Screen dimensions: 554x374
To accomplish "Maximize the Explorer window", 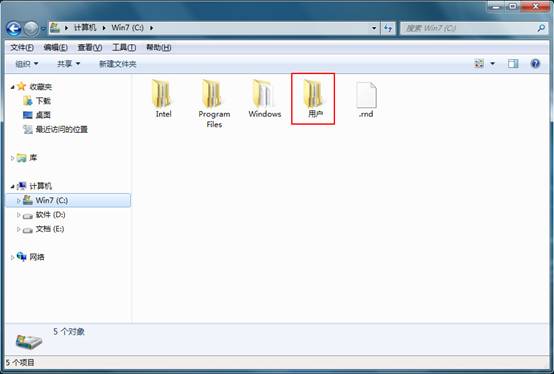I will [513, 6].
